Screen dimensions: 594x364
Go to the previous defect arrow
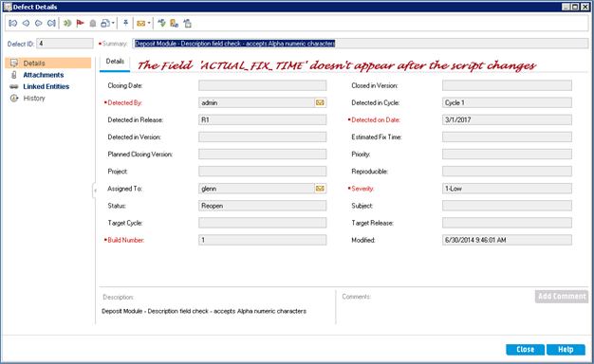coord(26,24)
